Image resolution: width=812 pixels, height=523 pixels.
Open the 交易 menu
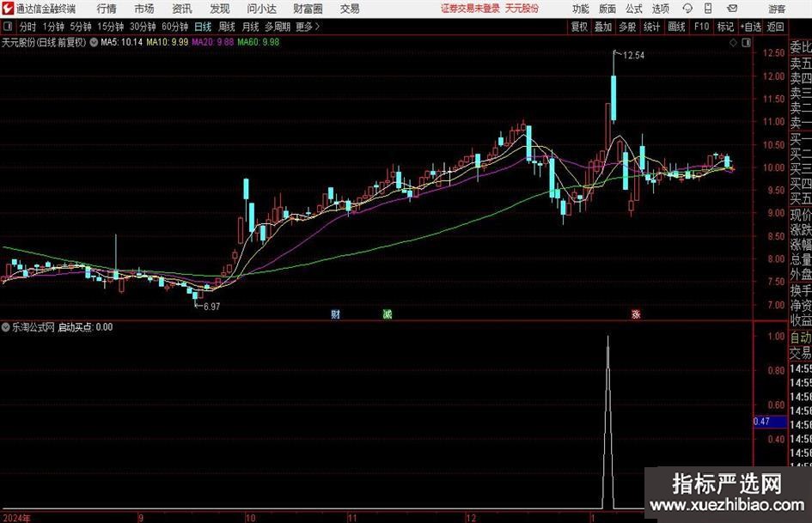(350, 9)
